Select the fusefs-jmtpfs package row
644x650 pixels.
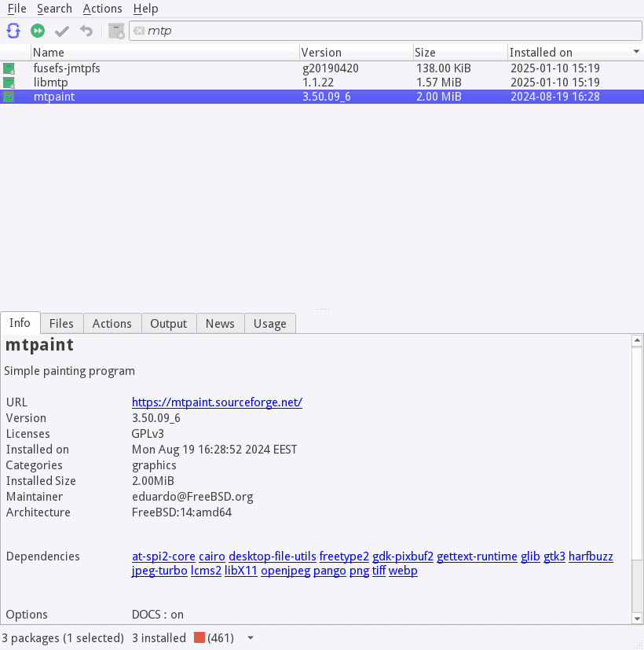[x=322, y=68]
